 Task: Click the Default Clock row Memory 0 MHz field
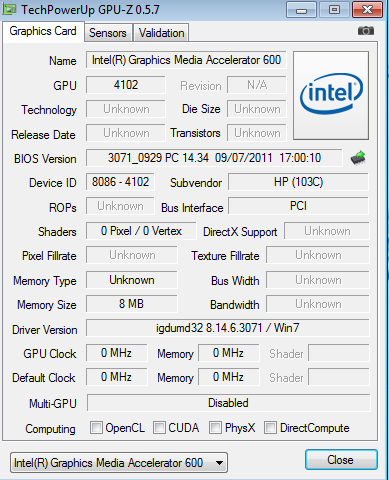click(x=228, y=377)
